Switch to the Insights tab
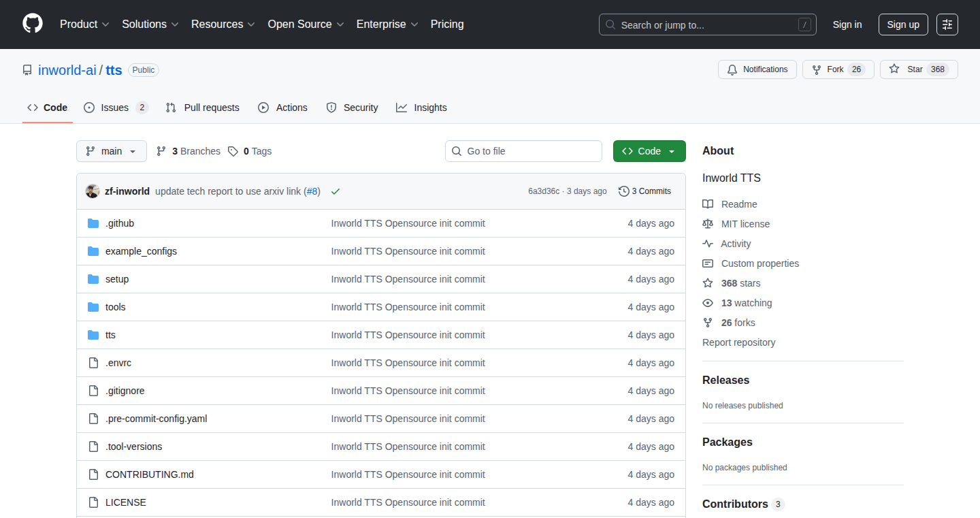Screen dimensions: 980x518 tap(421, 108)
